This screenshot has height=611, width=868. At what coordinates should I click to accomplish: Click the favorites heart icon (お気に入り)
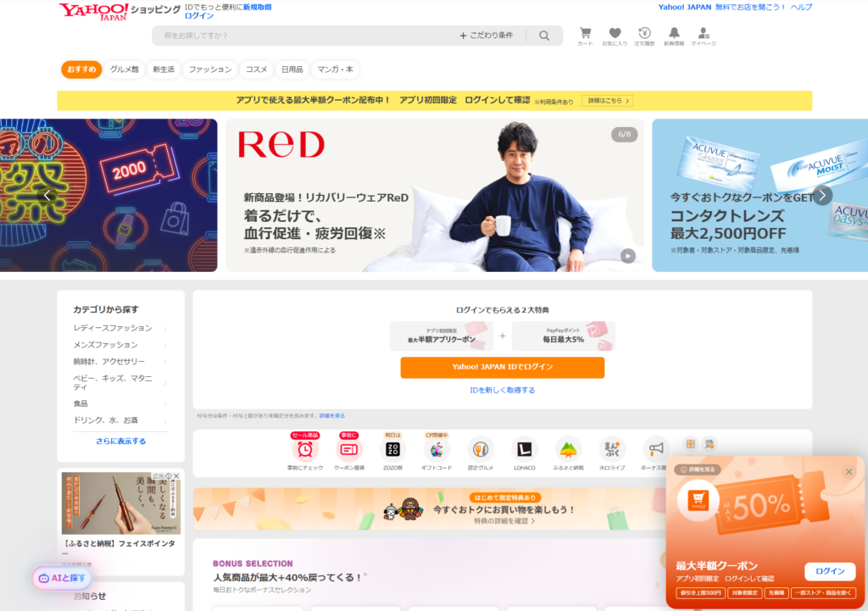pos(615,35)
